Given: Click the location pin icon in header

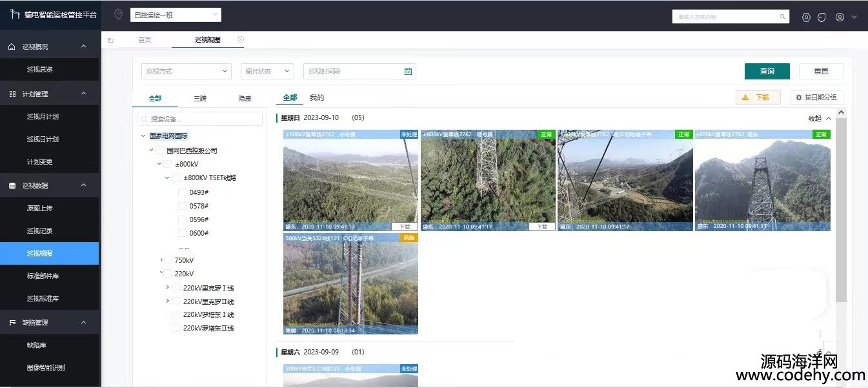Looking at the screenshot, I should coord(118,15).
